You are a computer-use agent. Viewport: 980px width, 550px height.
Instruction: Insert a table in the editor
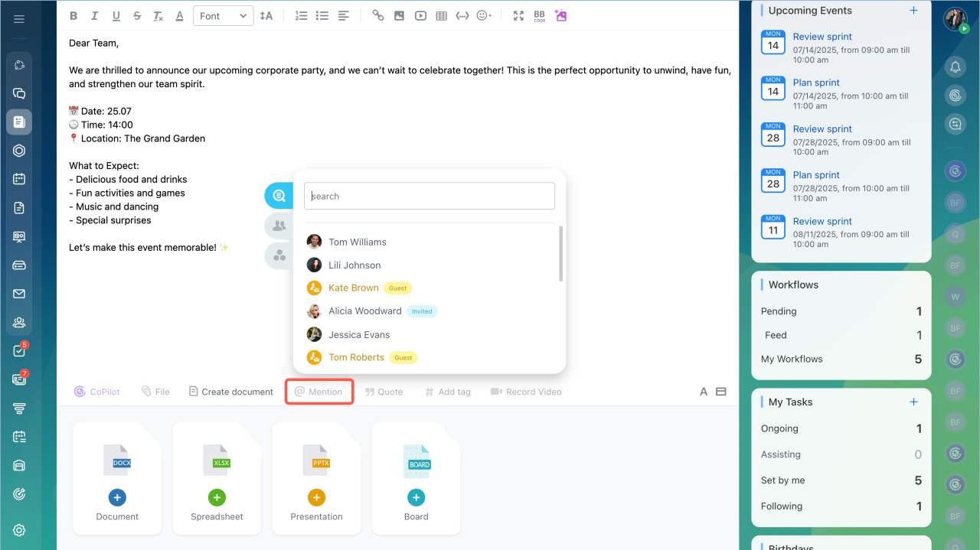click(442, 16)
